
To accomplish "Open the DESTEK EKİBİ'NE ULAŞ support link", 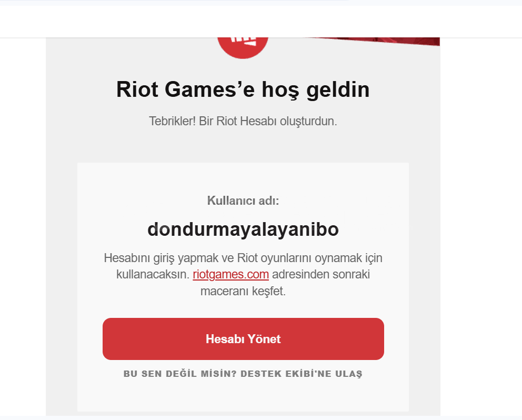I will pos(302,374).
